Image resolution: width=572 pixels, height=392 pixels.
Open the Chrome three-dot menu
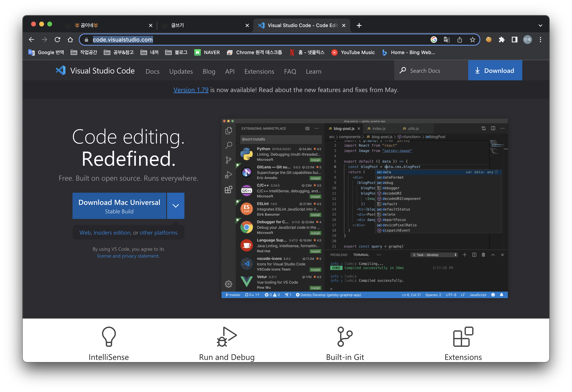tap(540, 40)
